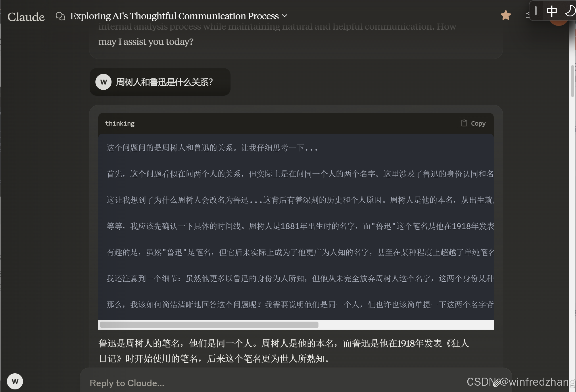The height and width of the screenshot is (392, 576).
Task: Click the page vertical scrollbar thumb
Action: pyautogui.click(x=572, y=81)
